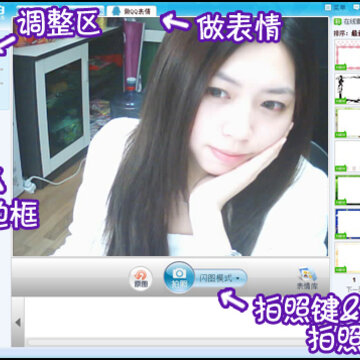360x360 pixels.
Task: Restore the original image with 原图
Action: (x=141, y=278)
